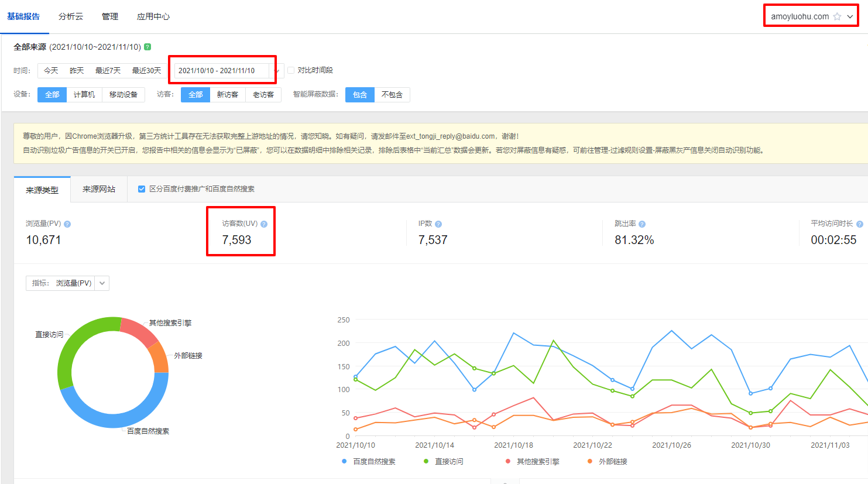Select 移动设备 device filter
This screenshot has height=484, width=868.
[x=123, y=94]
